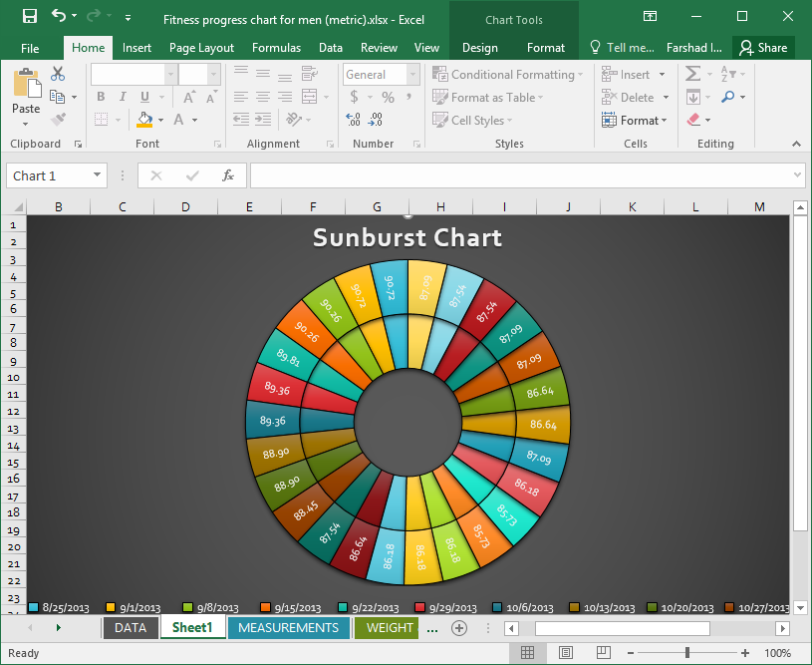
Task: Click the Save icon in the title bar
Action: pos(29,17)
